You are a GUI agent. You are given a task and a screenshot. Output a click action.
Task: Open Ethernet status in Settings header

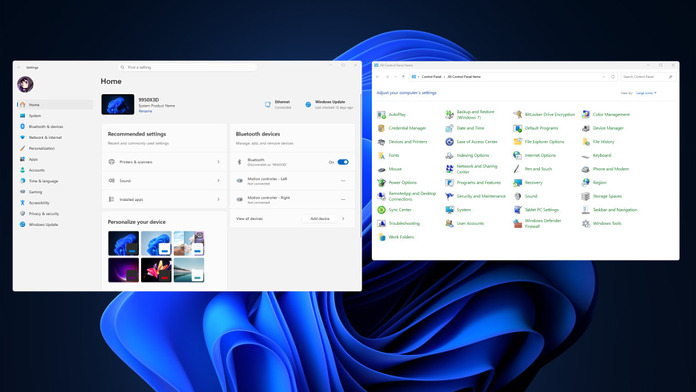coord(278,104)
